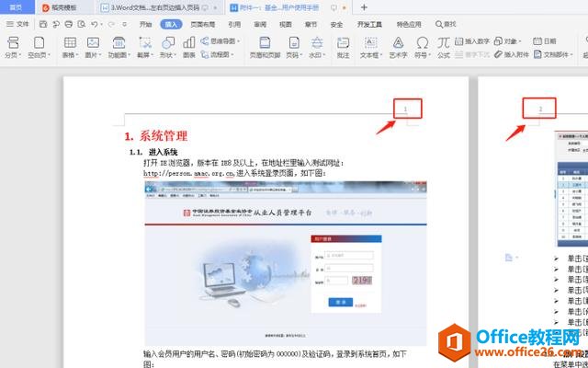This screenshot has height=368, width=588.
Task: Expand the 页码 dropdown arrow
Action: click(x=301, y=55)
